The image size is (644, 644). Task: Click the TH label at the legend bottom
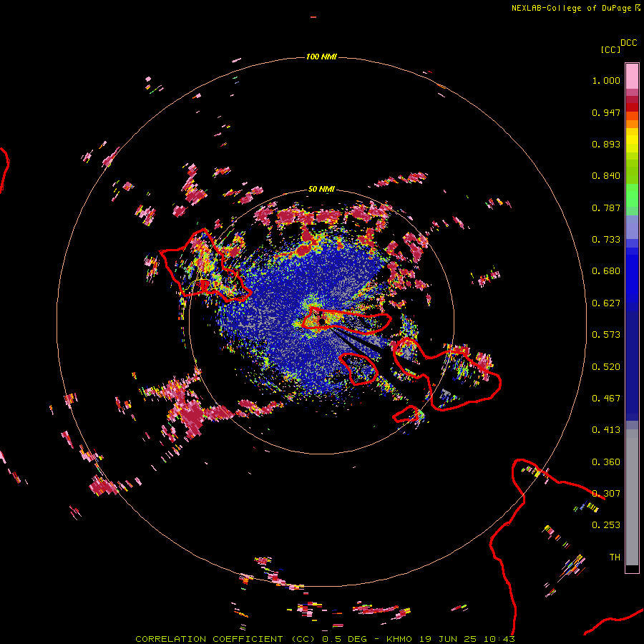(615, 557)
